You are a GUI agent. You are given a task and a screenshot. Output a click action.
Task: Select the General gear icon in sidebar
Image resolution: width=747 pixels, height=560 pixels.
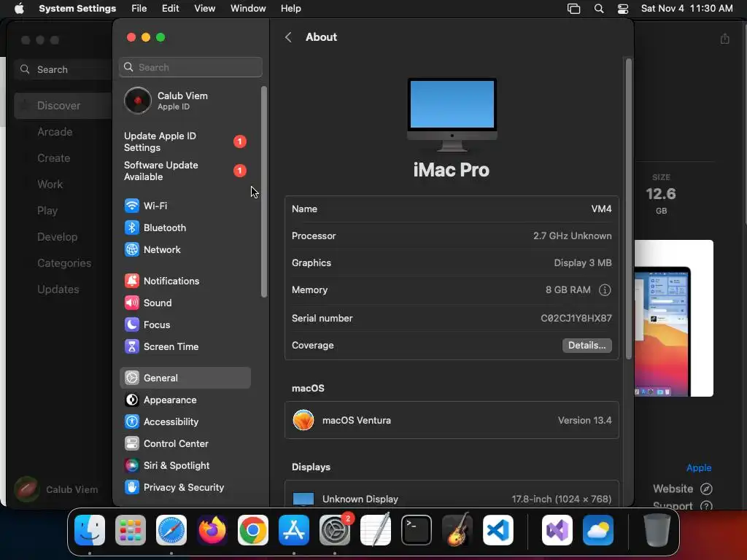pyautogui.click(x=131, y=378)
